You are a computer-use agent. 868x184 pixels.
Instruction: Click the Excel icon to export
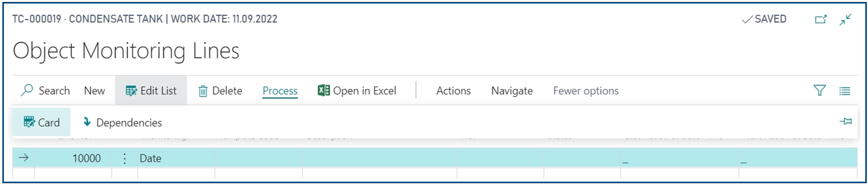[x=324, y=90]
